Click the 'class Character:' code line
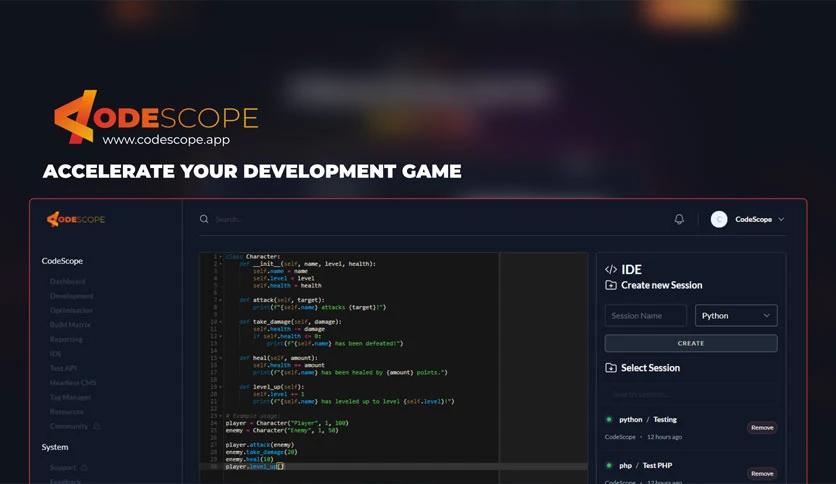Image resolution: width=836 pixels, height=484 pixels. 253,256
